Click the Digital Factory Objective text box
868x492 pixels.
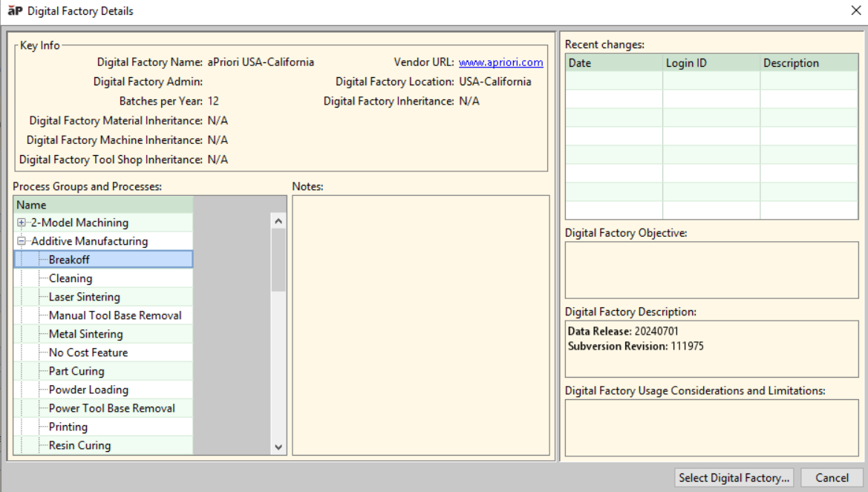[x=712, y=270]
